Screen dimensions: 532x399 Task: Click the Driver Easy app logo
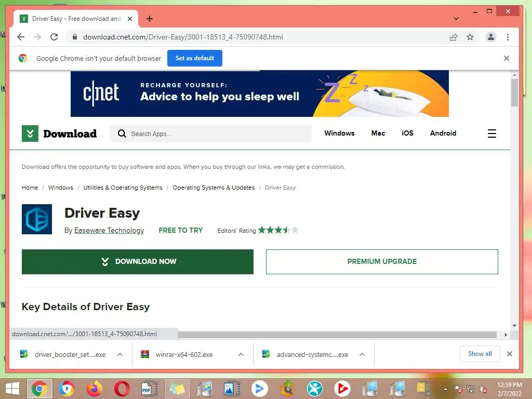37,219
